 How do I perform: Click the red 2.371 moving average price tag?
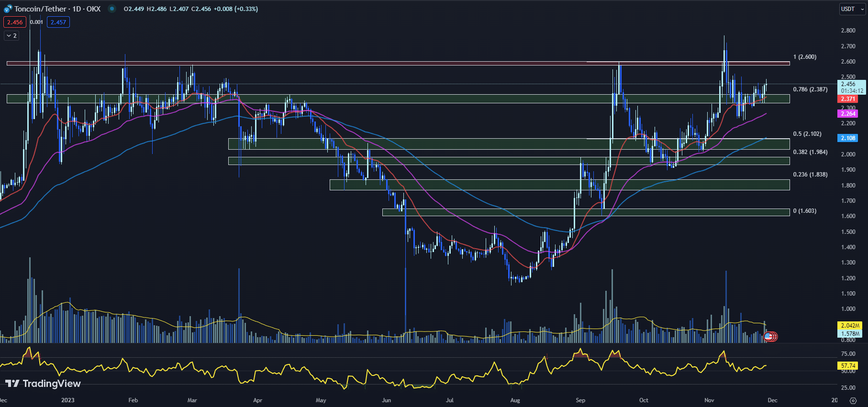[x=848, y=99]
